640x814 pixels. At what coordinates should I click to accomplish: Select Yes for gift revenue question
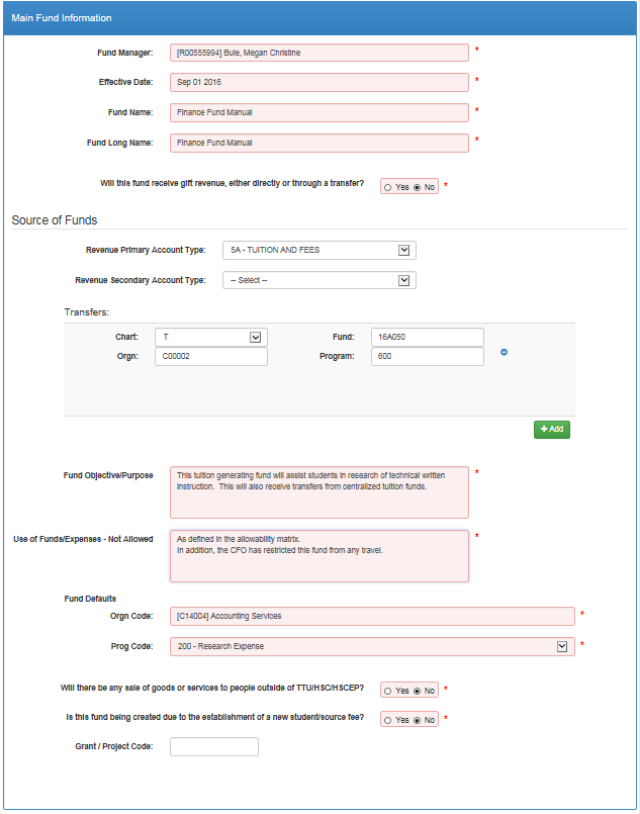pos(388,187)
